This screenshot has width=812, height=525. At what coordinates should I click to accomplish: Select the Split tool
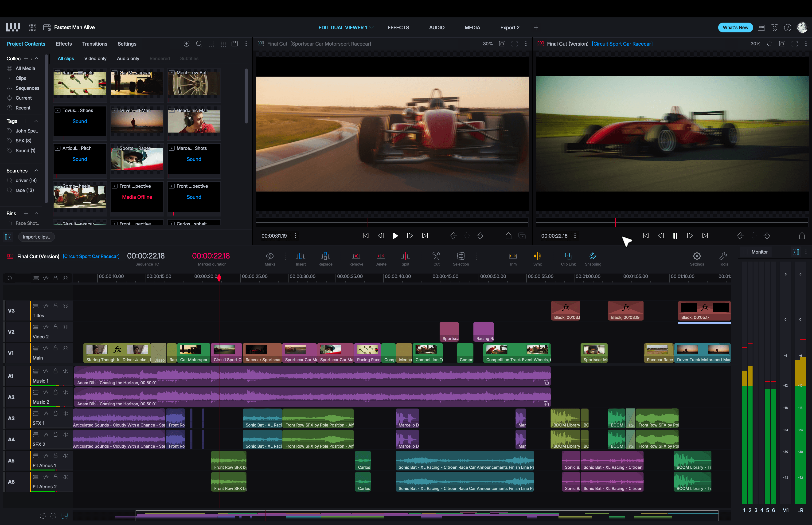pos(405,256)
